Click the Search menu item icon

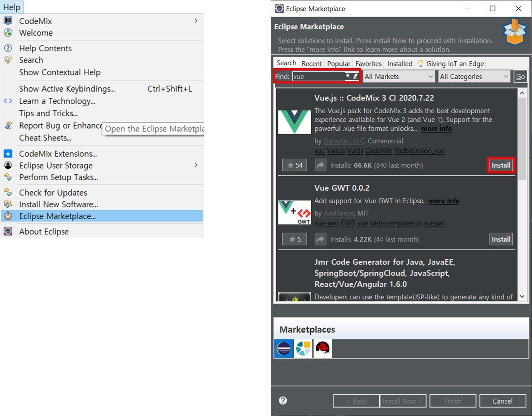(x=8, y=60)
